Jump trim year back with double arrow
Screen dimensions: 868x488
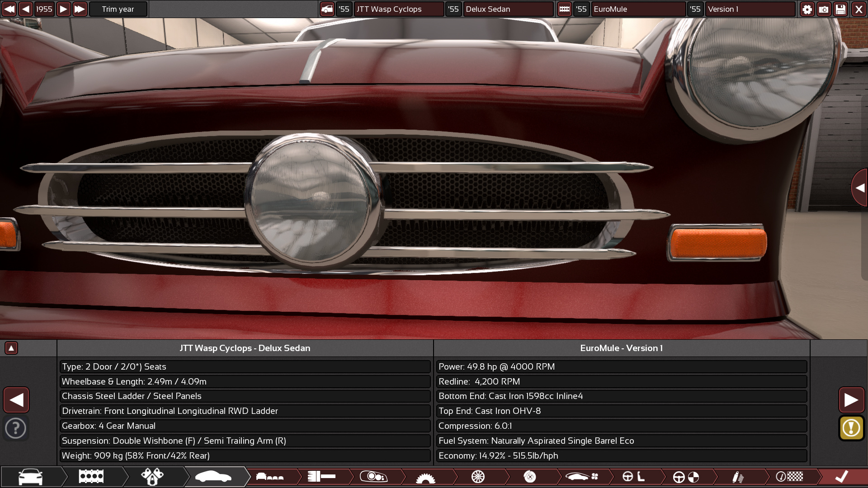coord(9,9)
